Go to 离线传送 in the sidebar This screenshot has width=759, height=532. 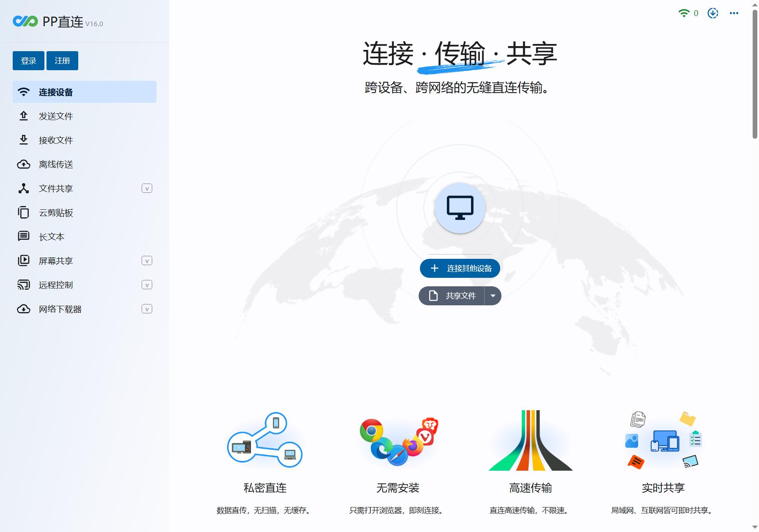click(x=85, y=164)
